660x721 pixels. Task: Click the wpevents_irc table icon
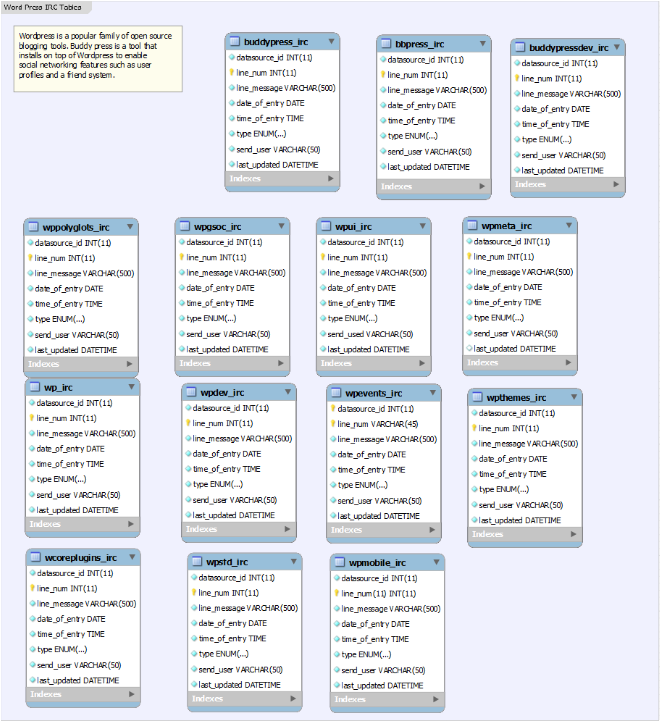(x=336, y=393)
